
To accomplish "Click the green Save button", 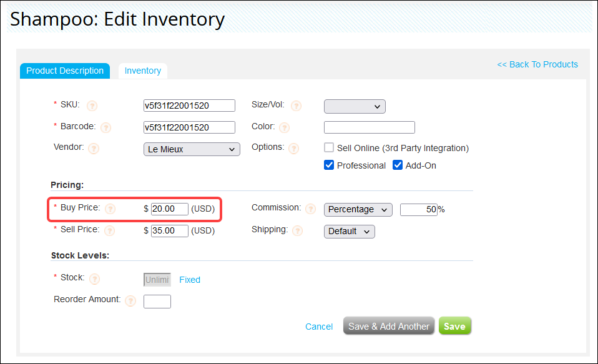I will tap(454, 326).
